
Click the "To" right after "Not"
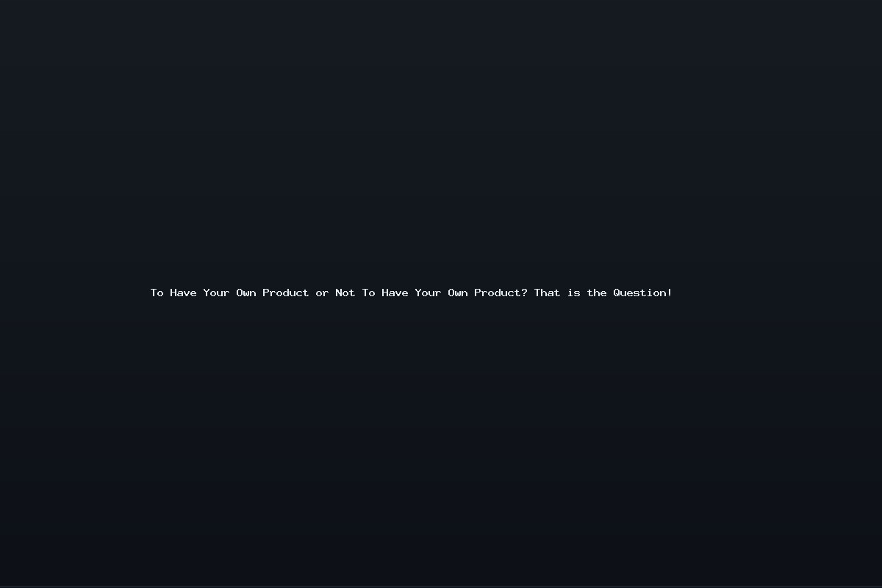click(x=368, y=293)
